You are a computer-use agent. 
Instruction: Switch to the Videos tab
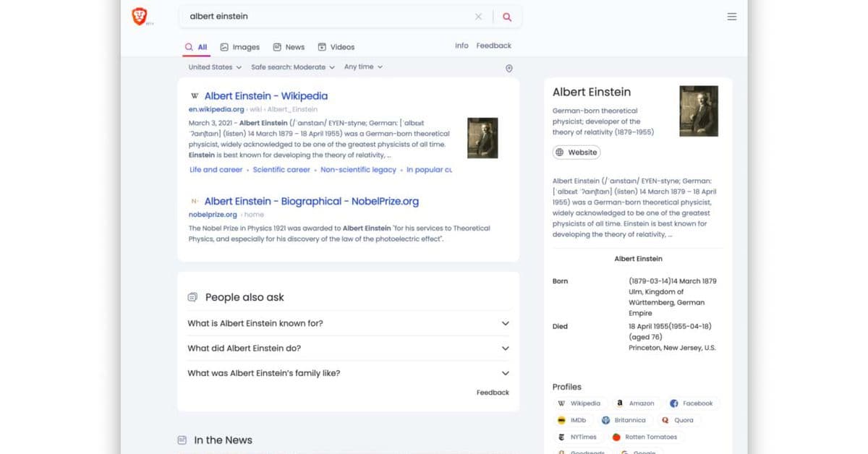click(336, 47)
